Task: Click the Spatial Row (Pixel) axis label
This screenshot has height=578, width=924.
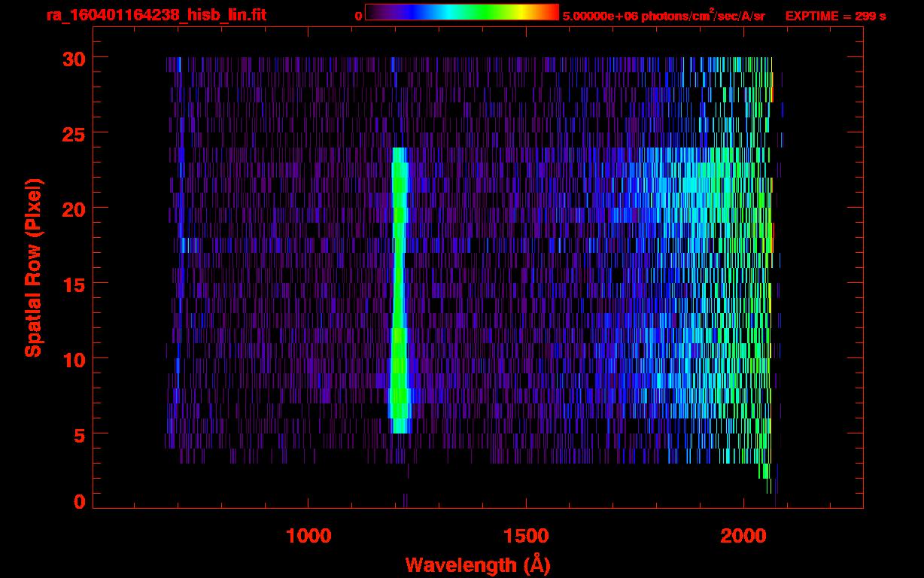Action: click(x=33, y=267)
